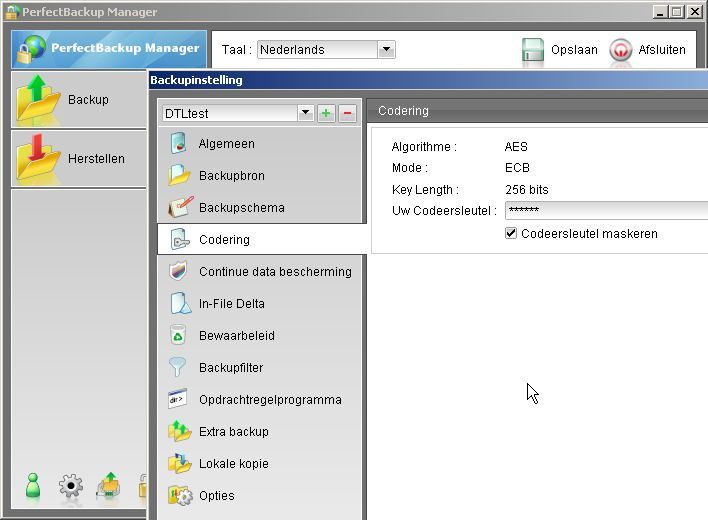
Task: Click the gear settings icon at bottom
Action: (x=70, y=486)
